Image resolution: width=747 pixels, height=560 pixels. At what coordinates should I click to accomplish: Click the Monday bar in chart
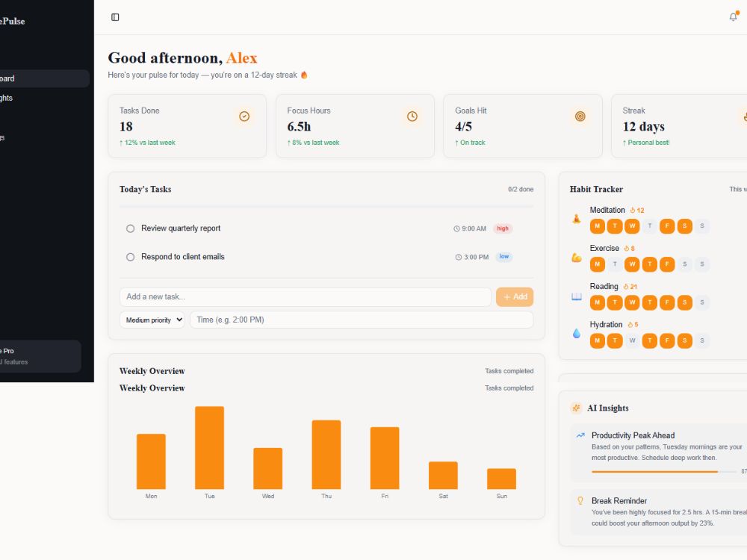tap(151, 461)
